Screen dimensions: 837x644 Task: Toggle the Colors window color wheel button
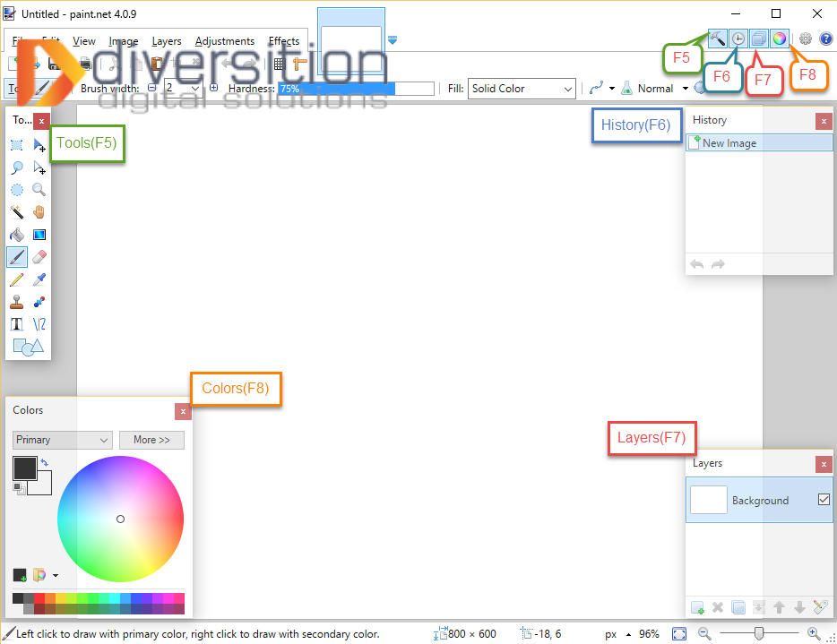point(780,39)
